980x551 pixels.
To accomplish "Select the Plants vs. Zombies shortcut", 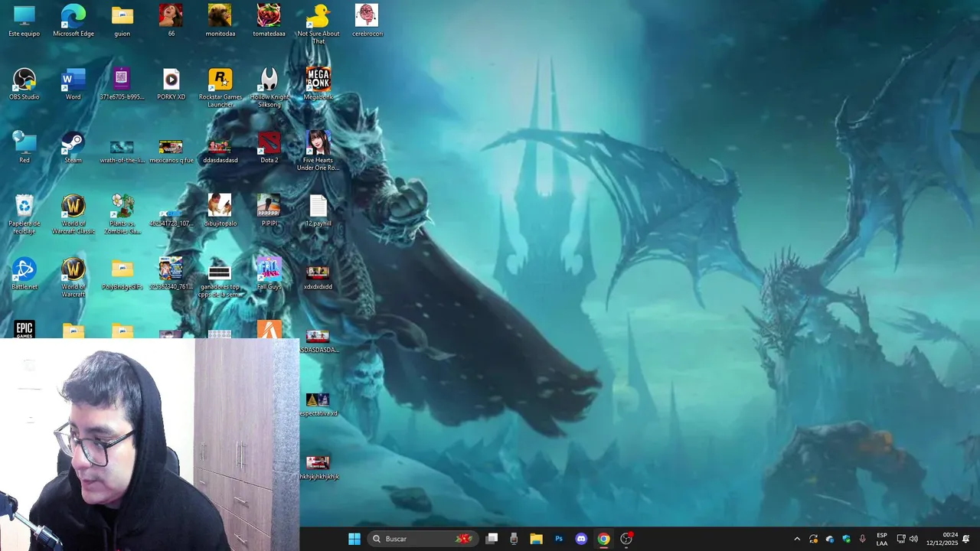I will coord(122,214).
